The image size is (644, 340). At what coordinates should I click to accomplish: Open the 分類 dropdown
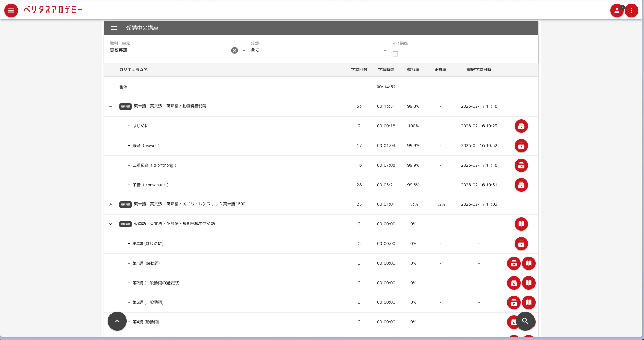coord(319,50)
